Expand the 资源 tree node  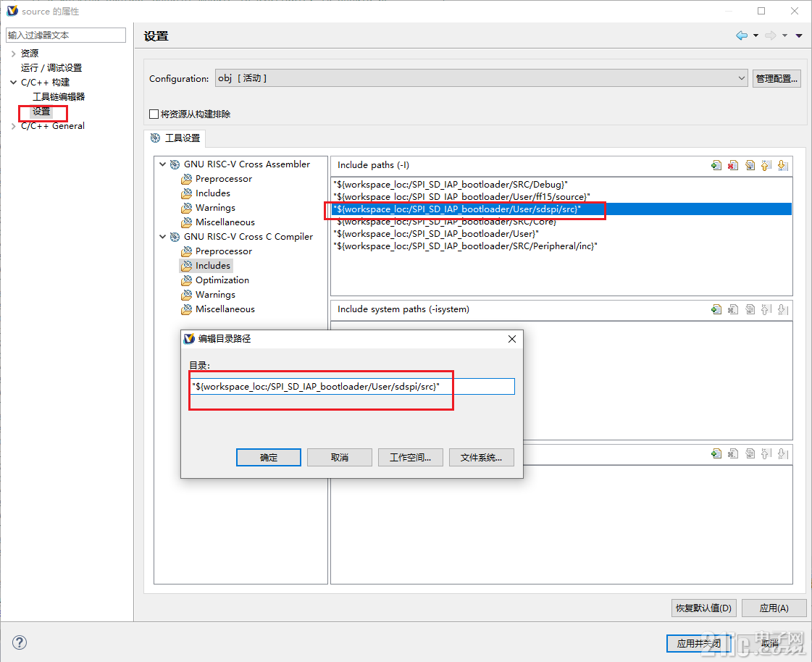(14, 54)
